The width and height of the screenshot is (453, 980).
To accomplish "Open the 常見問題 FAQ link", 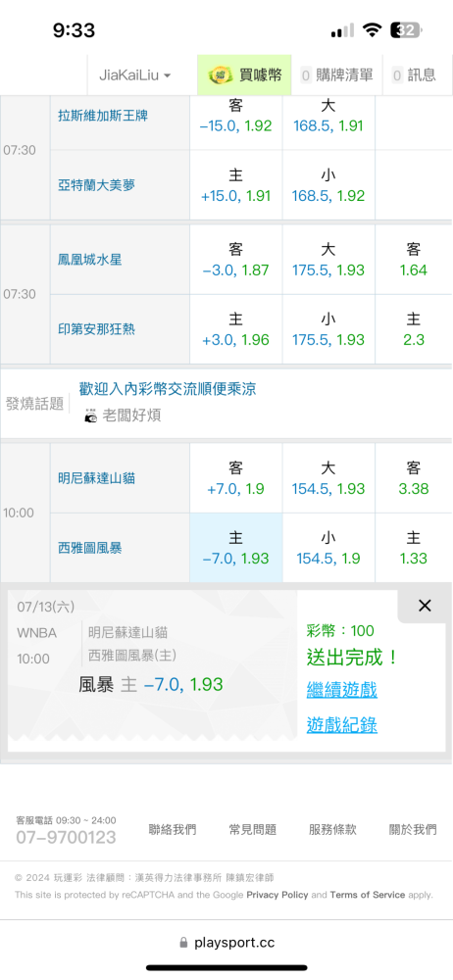I will (x=252, y=829).
